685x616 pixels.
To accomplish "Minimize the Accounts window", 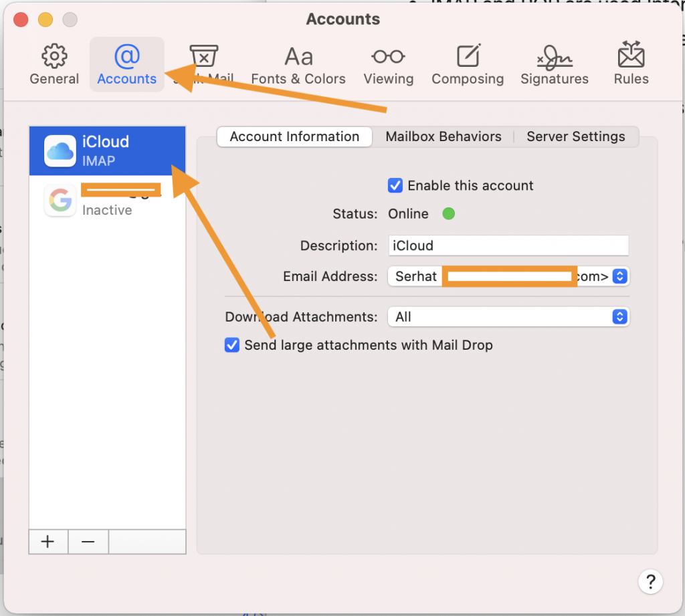I will click(x=45, y=19).
